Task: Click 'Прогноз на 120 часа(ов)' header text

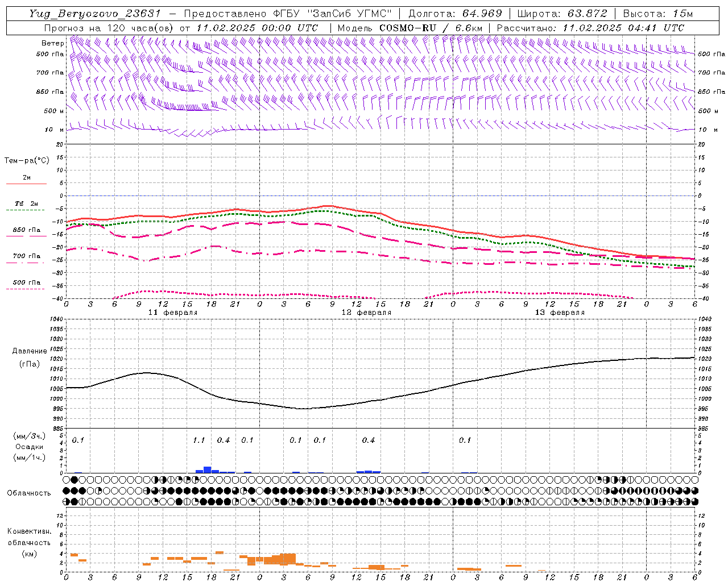Action: coord(109,28)
